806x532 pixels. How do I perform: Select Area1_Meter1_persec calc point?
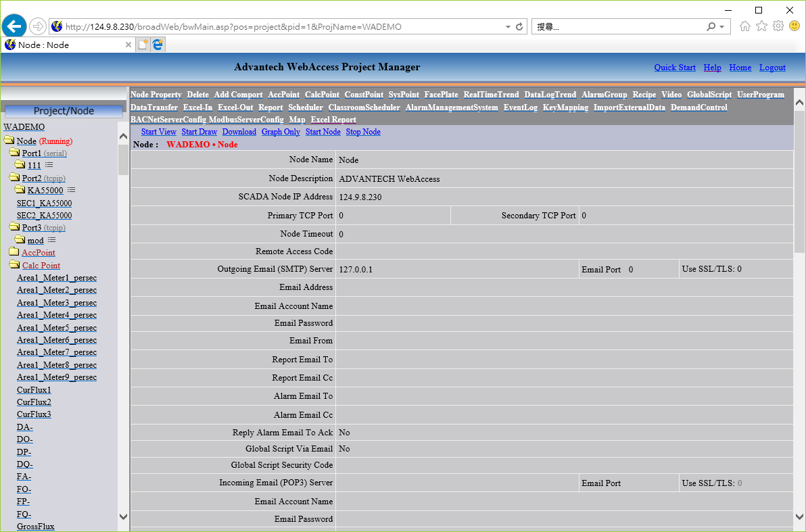(57, 278)
